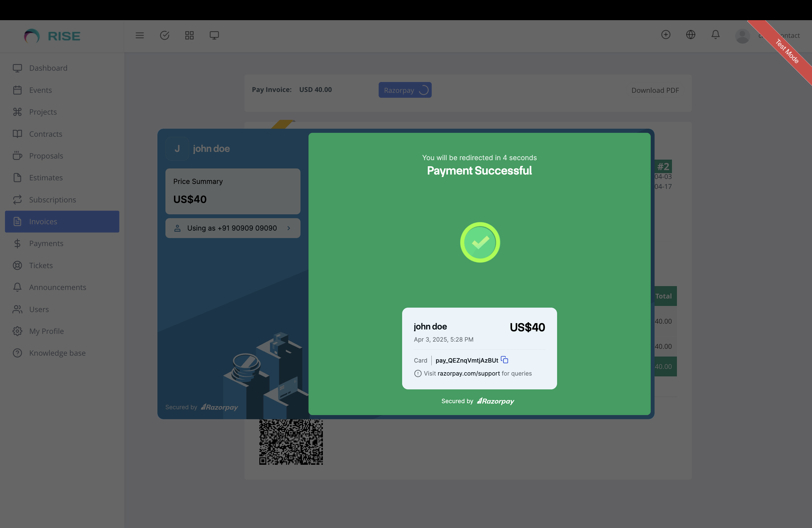The height and width of the screenshot is (528, 812).
Task: Click the green success checkmark icon
Action: click(x=480, y=242)
